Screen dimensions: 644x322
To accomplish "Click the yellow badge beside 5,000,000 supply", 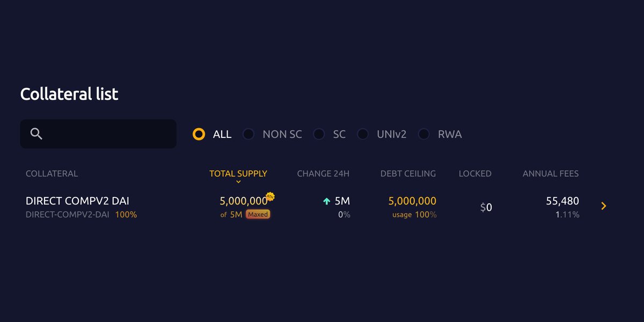I will coord(270,196).
